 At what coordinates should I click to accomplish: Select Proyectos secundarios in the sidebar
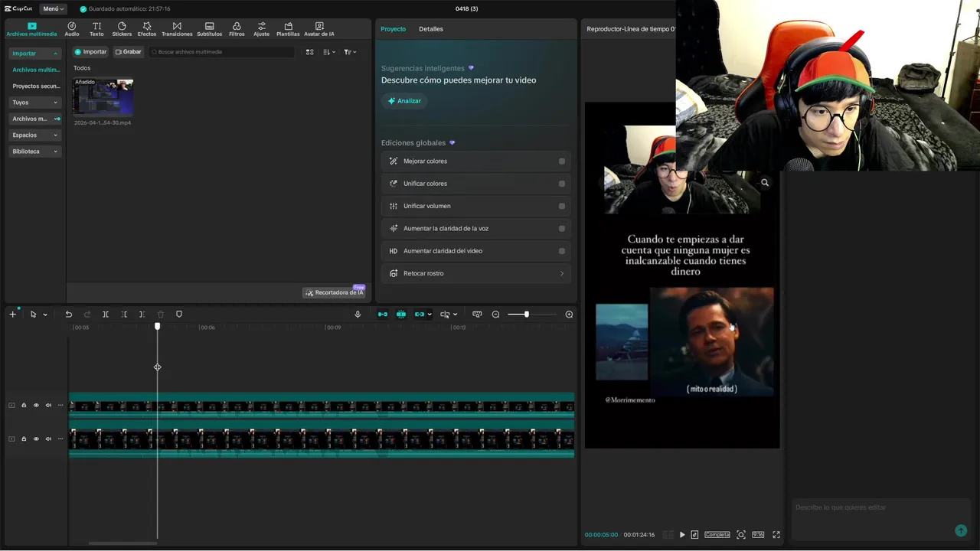coord(36,86)
